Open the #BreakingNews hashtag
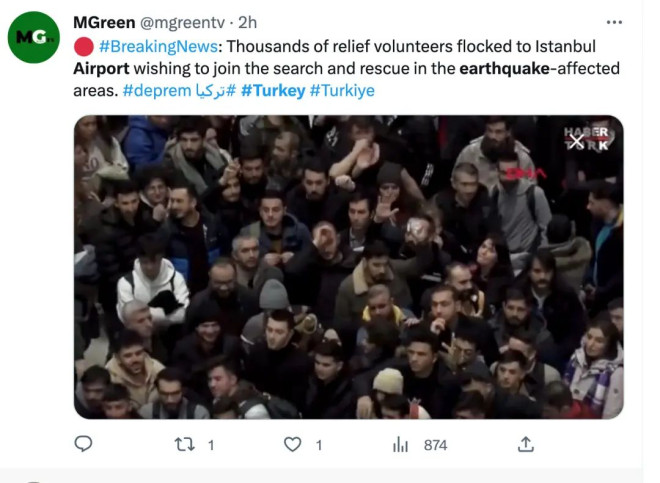Viewport: 660px width, 483px height. tap(158, 46)
